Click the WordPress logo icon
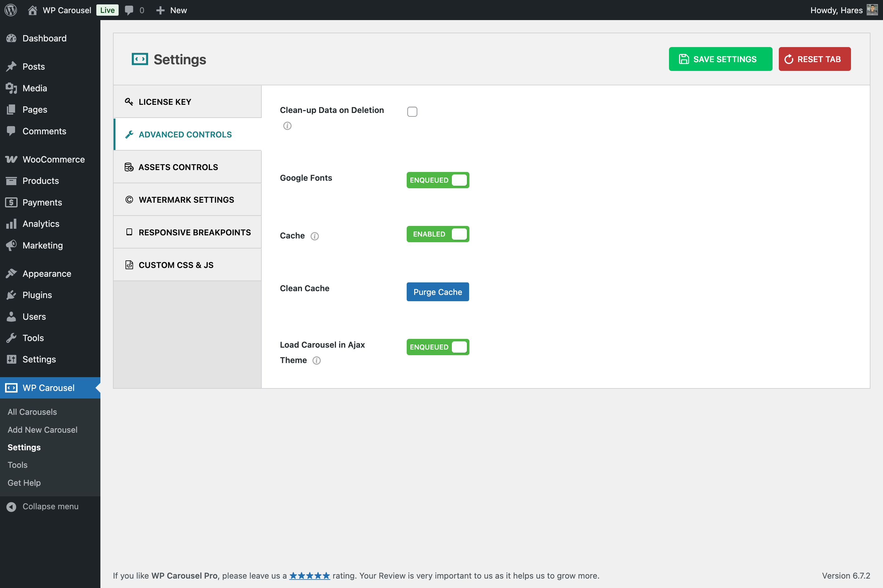Image resolution: width=883 pixels, height=588 pixels. pos(10,10)
